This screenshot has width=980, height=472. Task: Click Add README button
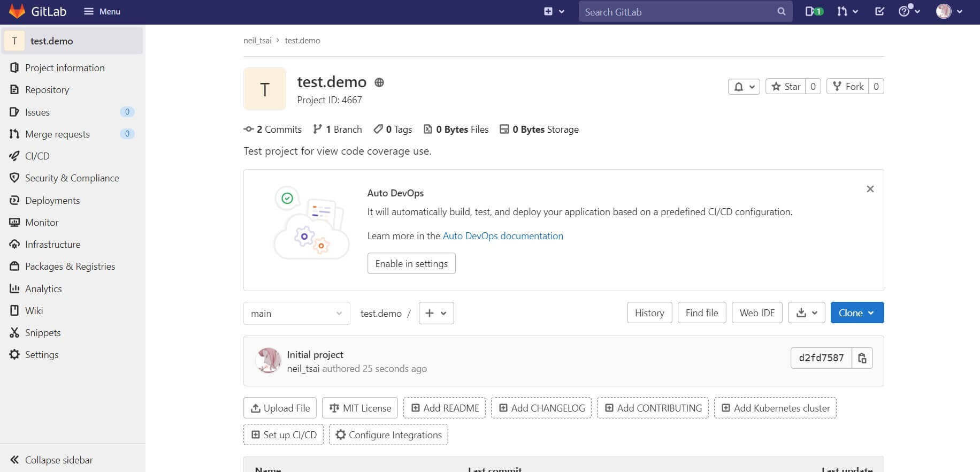pyautogui.click(x=445, y=408)
